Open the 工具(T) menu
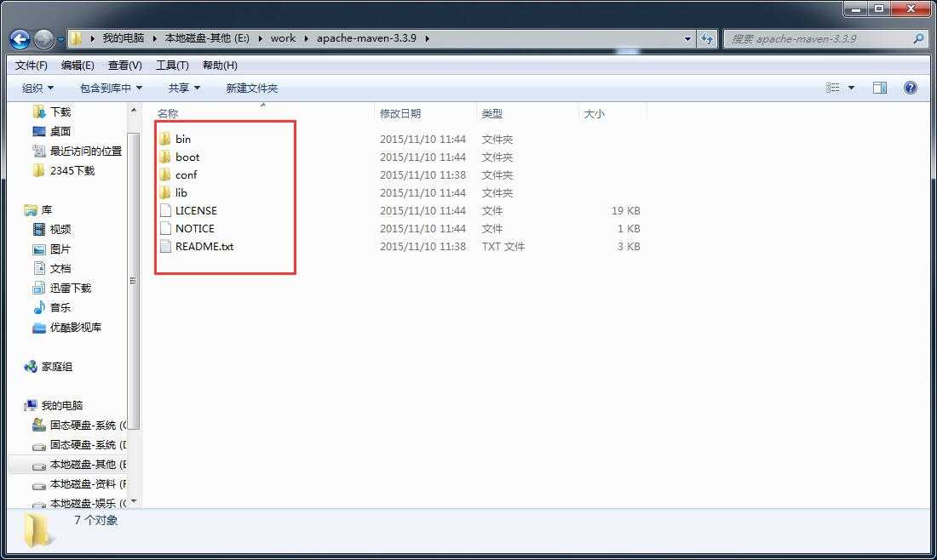 pyautogui.click(x=172, y=65)
